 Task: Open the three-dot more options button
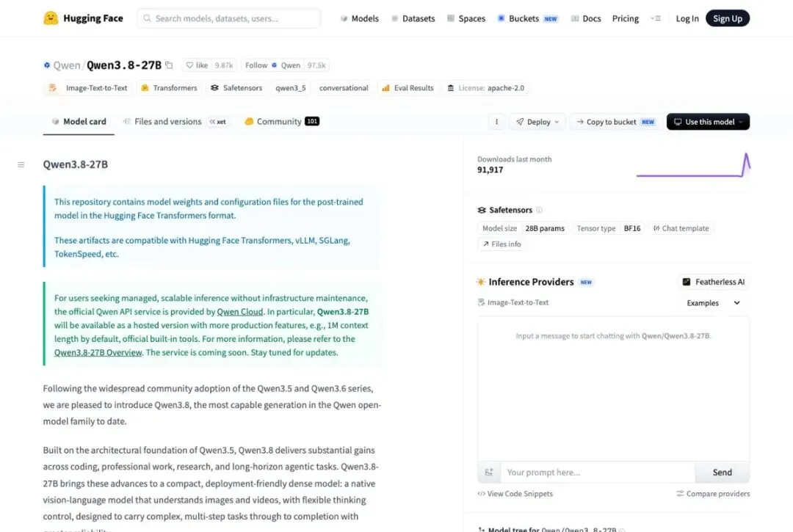click(496, 122)
